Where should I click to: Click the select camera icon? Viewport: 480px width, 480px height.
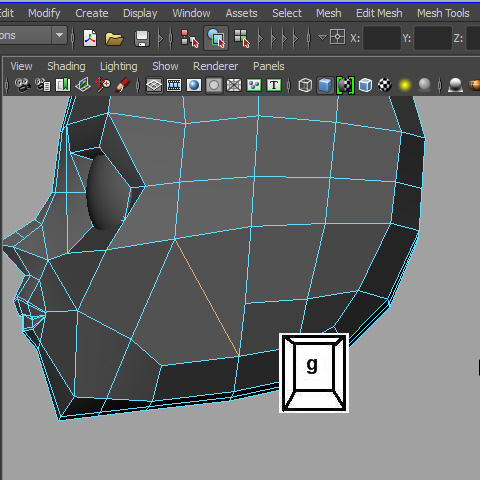[23, 85]
